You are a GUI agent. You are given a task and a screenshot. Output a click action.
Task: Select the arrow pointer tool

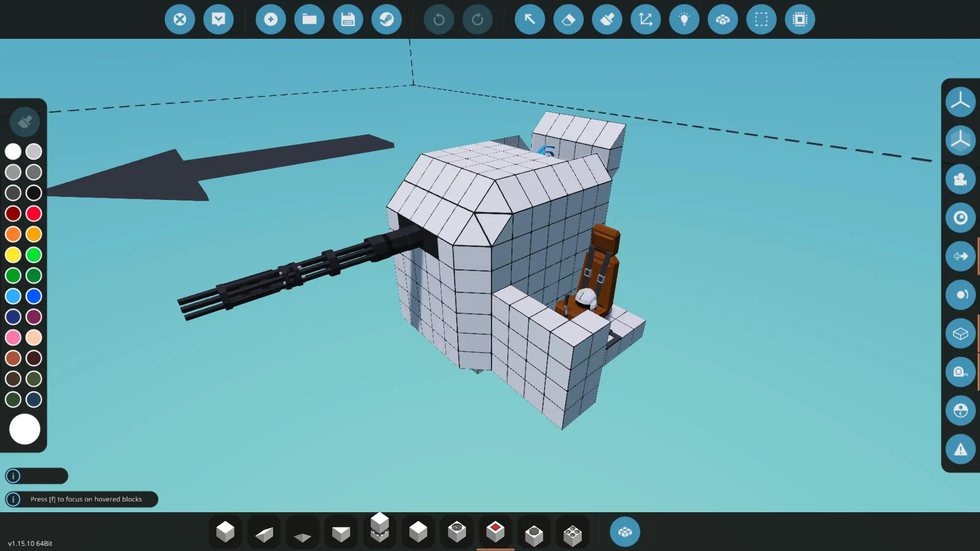pyautogui.click(x=530, y=19)
